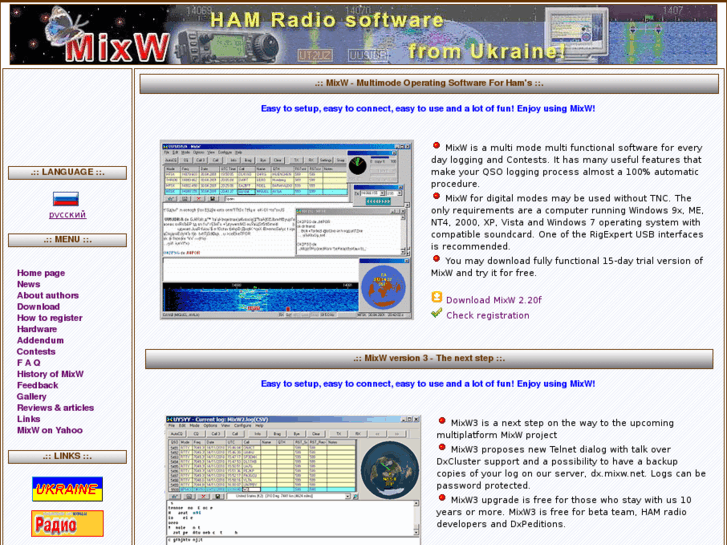The height and width of the screenshot is (545, 727).
Task: Visit the Addendum page
Action: pyautogui.click(x=40, y=340)
